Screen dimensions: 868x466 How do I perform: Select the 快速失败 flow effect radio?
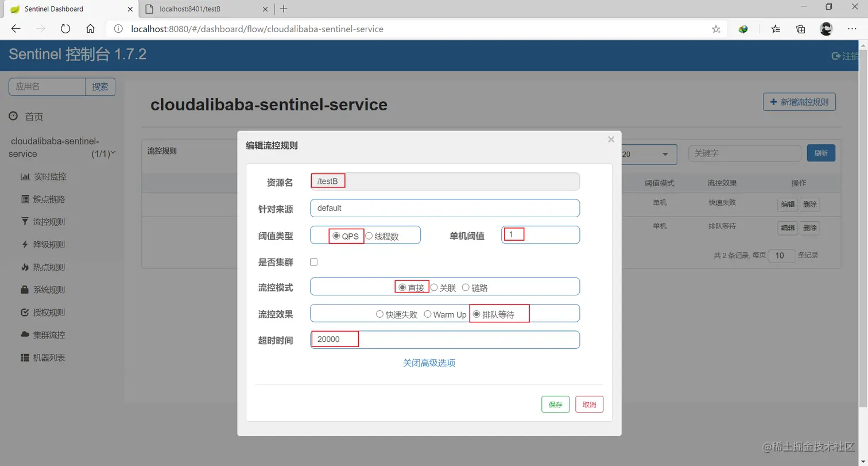[x=379, y=314]
